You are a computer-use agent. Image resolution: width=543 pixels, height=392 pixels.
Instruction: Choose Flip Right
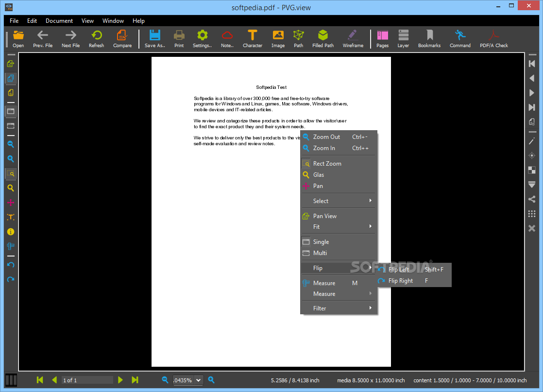tap(414, 280)
